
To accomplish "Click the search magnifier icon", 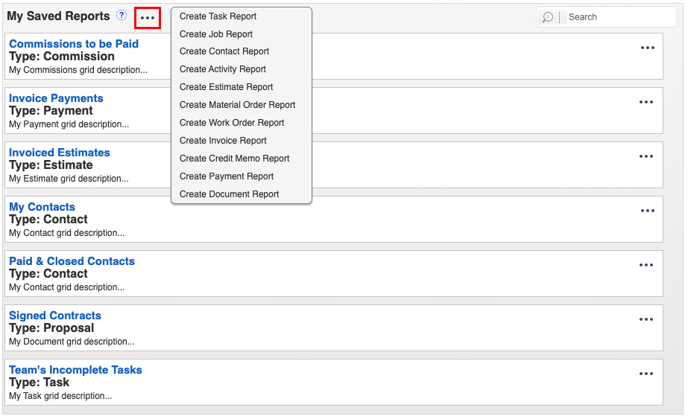I will (x=547, y=17).
